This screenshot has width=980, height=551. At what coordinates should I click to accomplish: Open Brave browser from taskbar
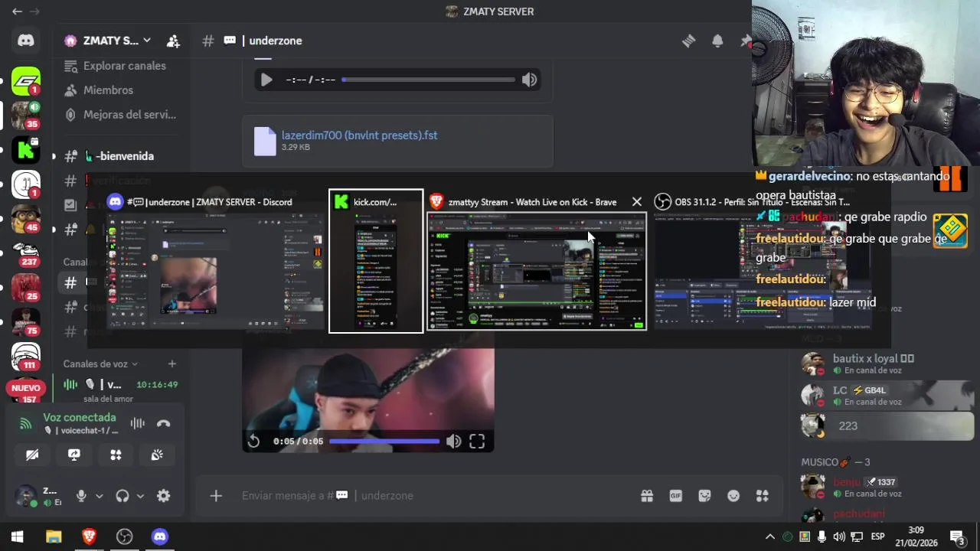point(89,536)
